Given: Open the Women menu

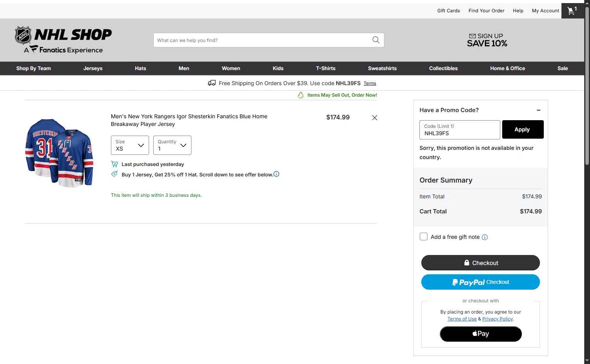Looking at the screenshot, I should (231, 68).
